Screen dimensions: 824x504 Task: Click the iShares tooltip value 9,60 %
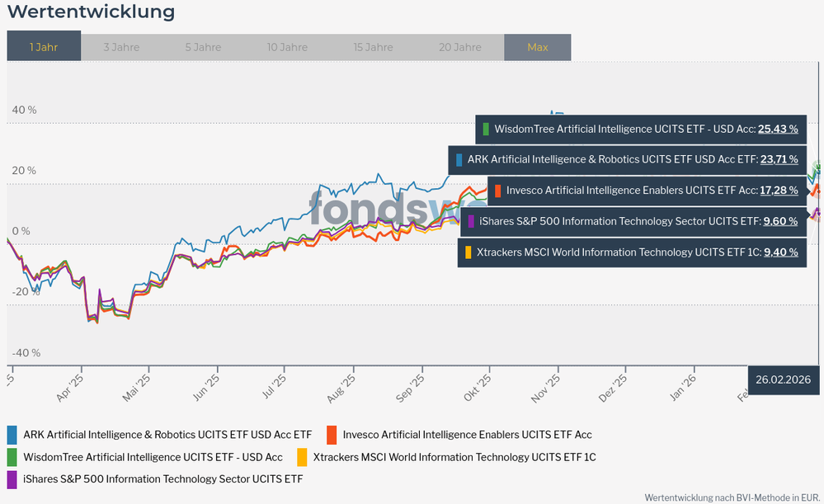(780, 221)
